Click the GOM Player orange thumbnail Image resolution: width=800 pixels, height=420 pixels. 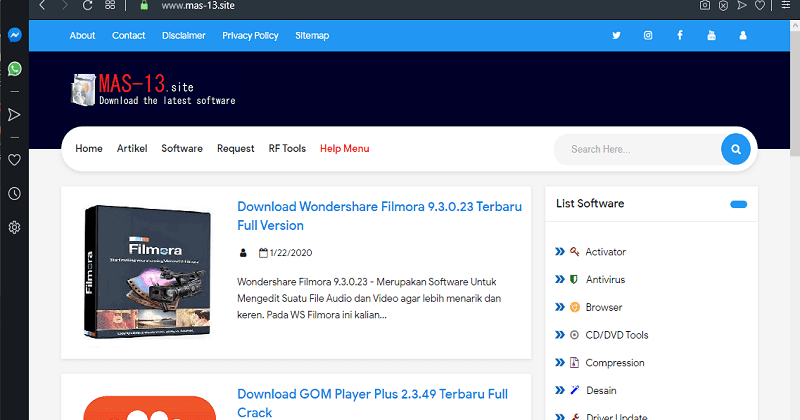coord(149,408)
